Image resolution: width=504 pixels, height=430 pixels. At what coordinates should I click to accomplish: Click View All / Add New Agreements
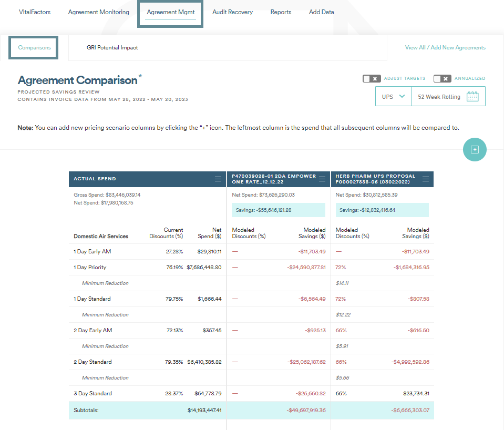click(445, 47)
